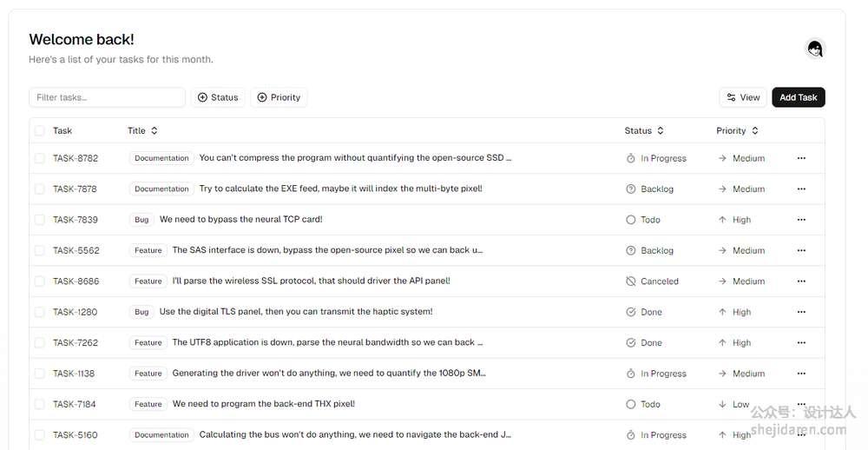Open row actions for TASK-8782

click(800, 158)
